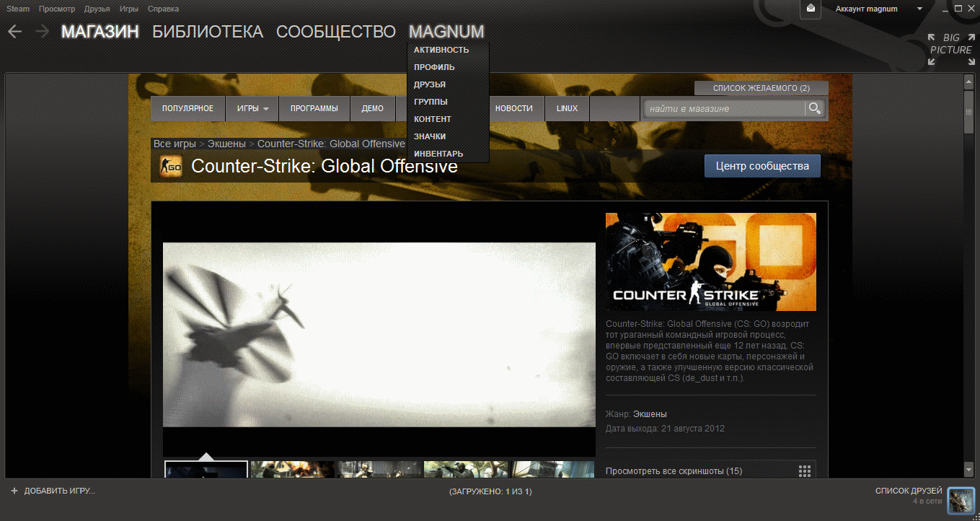Open СПИСОК ДРУЗЕЙ label
980x521 pixels.
tap(909, 491)
